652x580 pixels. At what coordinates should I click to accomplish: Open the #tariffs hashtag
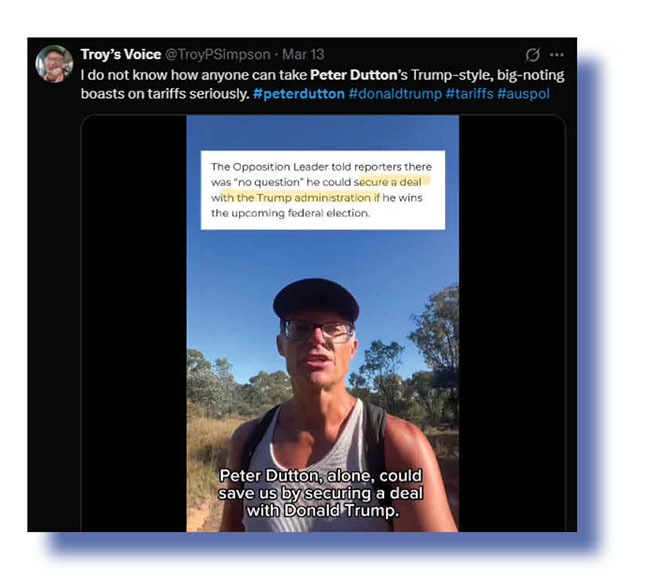[x=469, y=94]
